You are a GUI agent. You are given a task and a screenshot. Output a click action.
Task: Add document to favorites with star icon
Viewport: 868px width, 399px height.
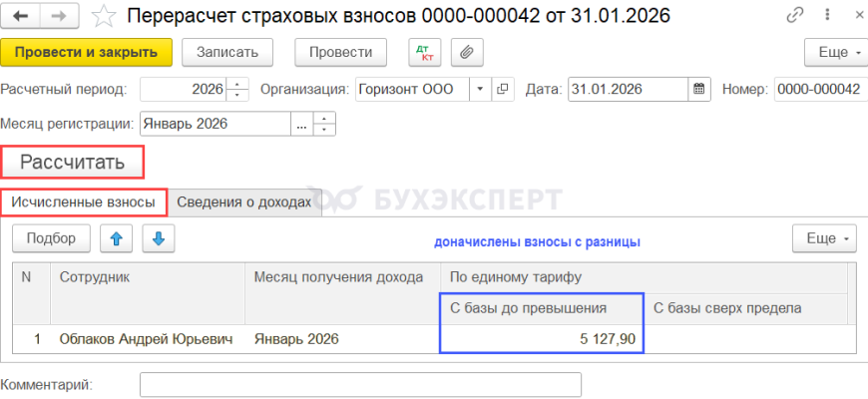[x=103, y=16]
